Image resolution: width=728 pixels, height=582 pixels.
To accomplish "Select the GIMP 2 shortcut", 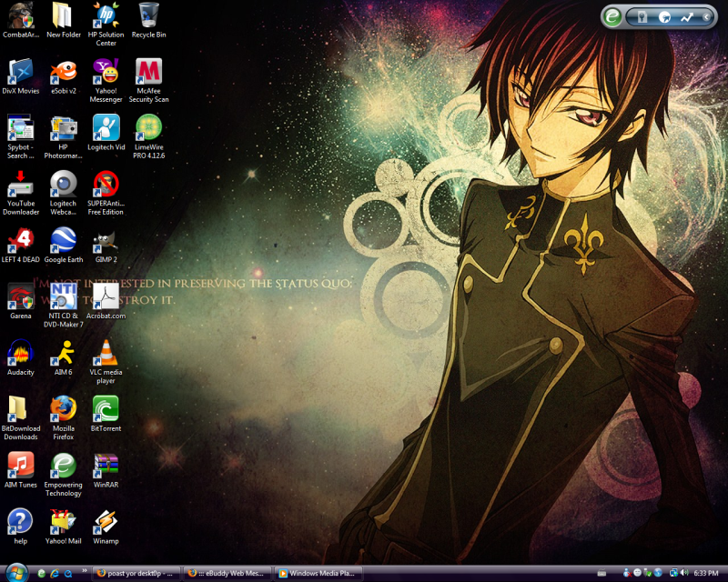I will pos(106,240).
